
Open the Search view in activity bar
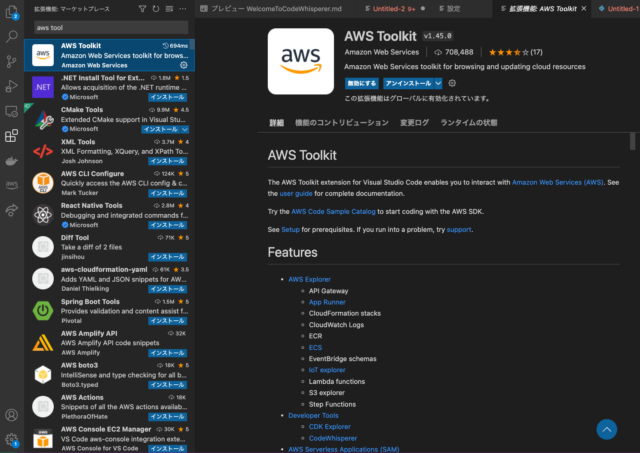(11, 37)
